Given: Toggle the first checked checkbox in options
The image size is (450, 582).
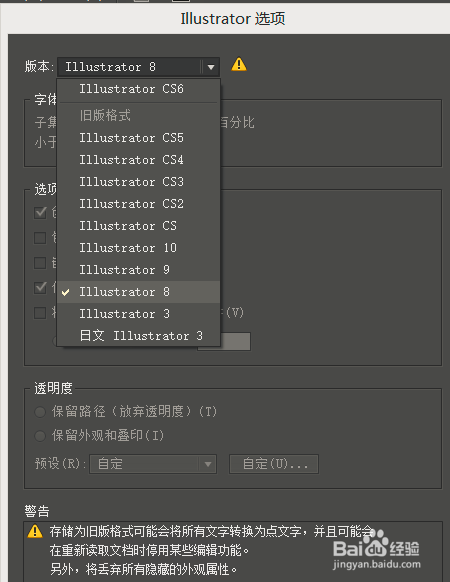Looking at the screenshot, I should tap(40, 213).
